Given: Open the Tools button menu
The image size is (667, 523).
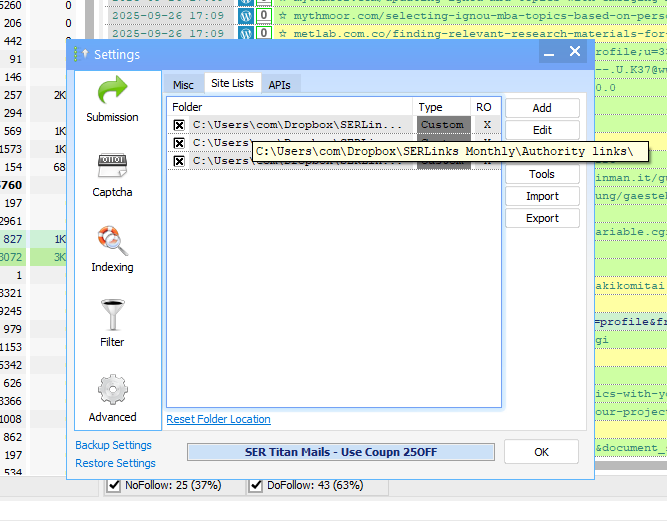Looking at the screenshot, I should (x=542, y=174).
